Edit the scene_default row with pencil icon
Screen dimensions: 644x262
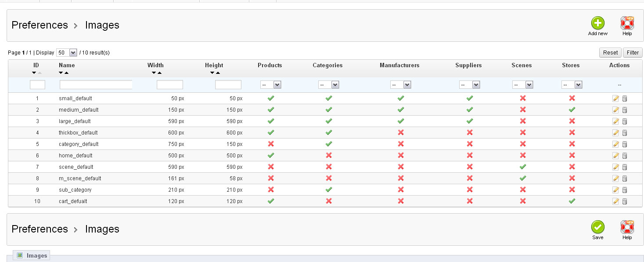(615, 167)
